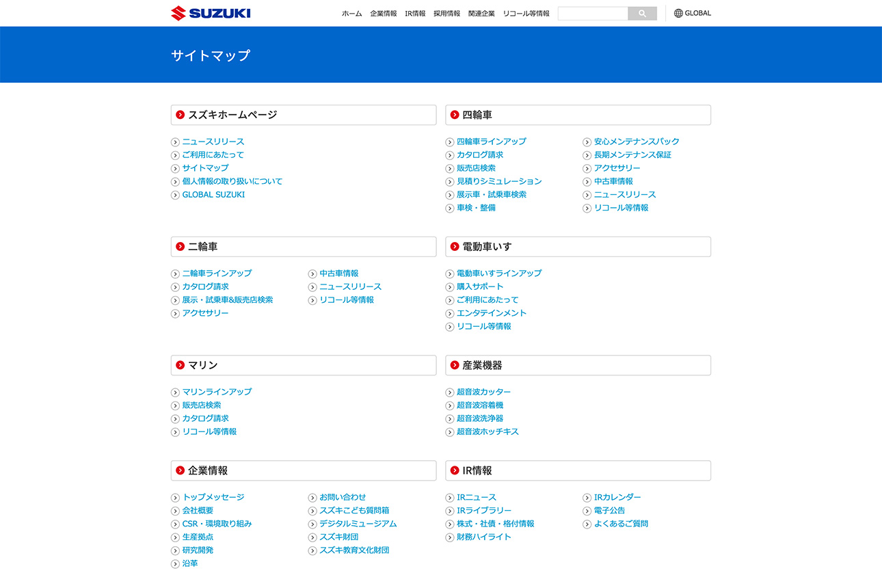Open the 企業情報 item in top navigation
882x588 pixels.
[383, 14]
